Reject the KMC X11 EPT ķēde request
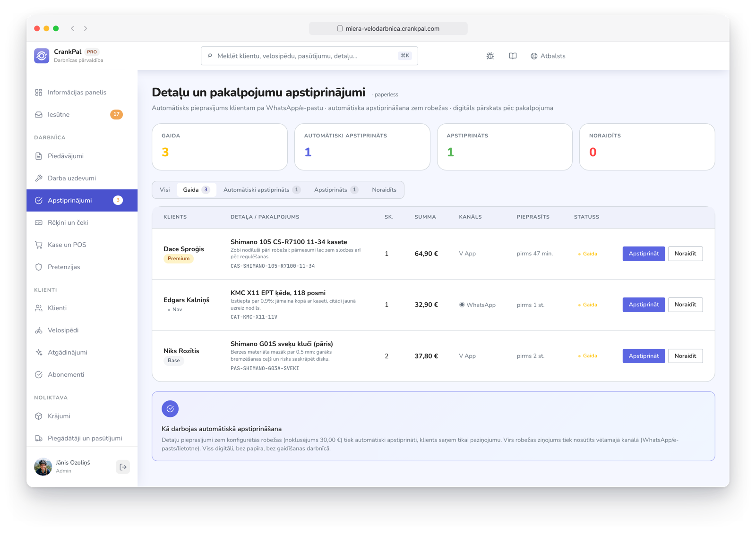This screenshot has width=756, height=534. pyautogui.click(x=685, y=305)
